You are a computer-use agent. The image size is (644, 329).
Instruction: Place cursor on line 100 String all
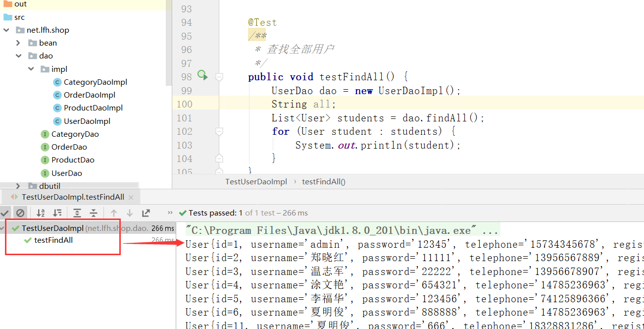303,104
